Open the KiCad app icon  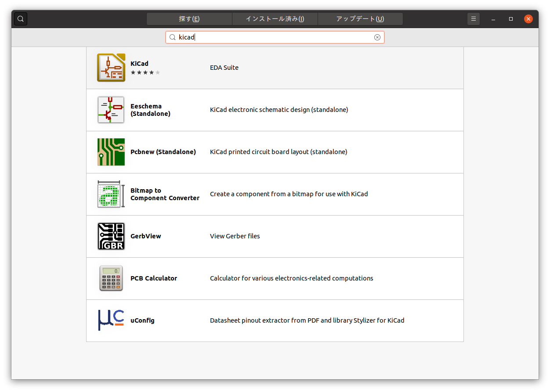[111, 68]
